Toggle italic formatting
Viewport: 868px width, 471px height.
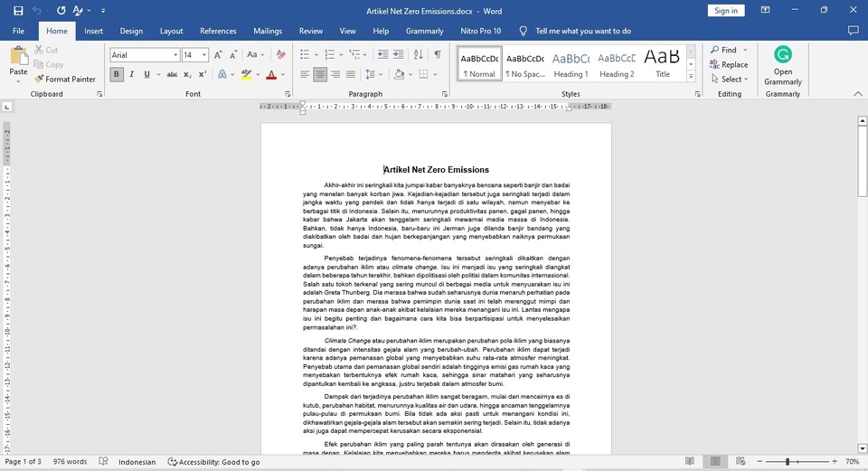tap(132, 74)
